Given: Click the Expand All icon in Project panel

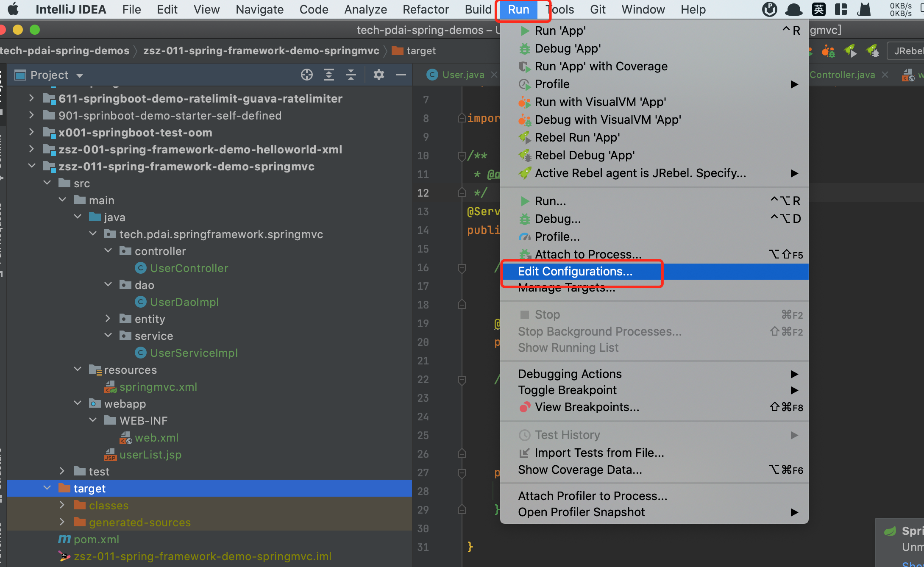Looking at the screenshot, I should pyautogui.click(x=329, y=75).
